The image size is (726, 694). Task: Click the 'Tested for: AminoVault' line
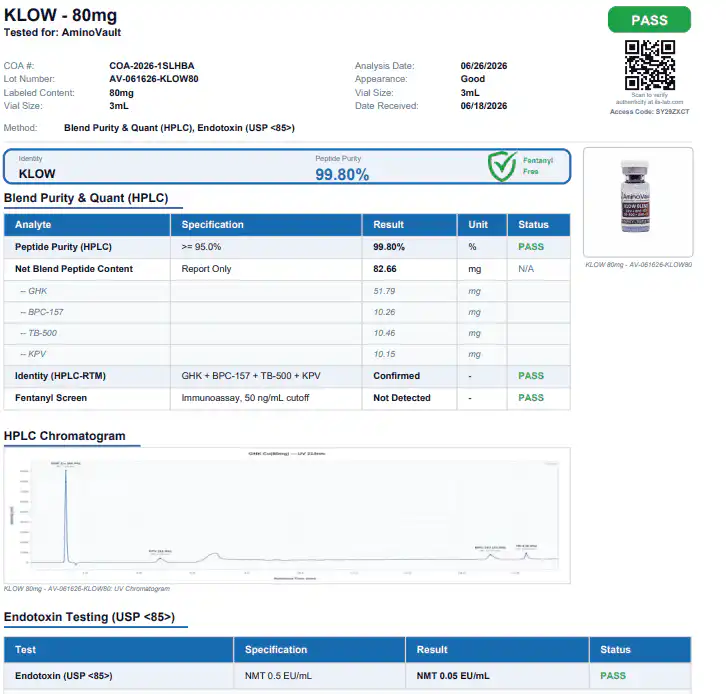63,32
